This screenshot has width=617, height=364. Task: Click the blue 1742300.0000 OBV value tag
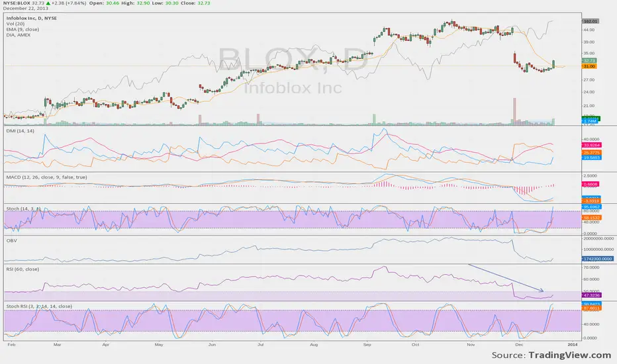tap(597, 259)
